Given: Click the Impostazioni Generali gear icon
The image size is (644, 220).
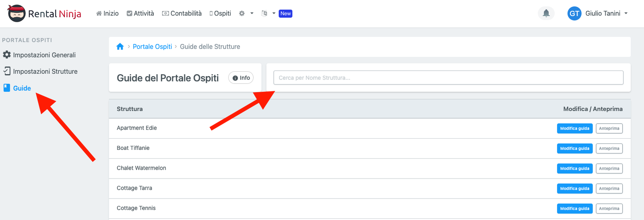Looking at the screenshot, I should [x=7, y=55].
